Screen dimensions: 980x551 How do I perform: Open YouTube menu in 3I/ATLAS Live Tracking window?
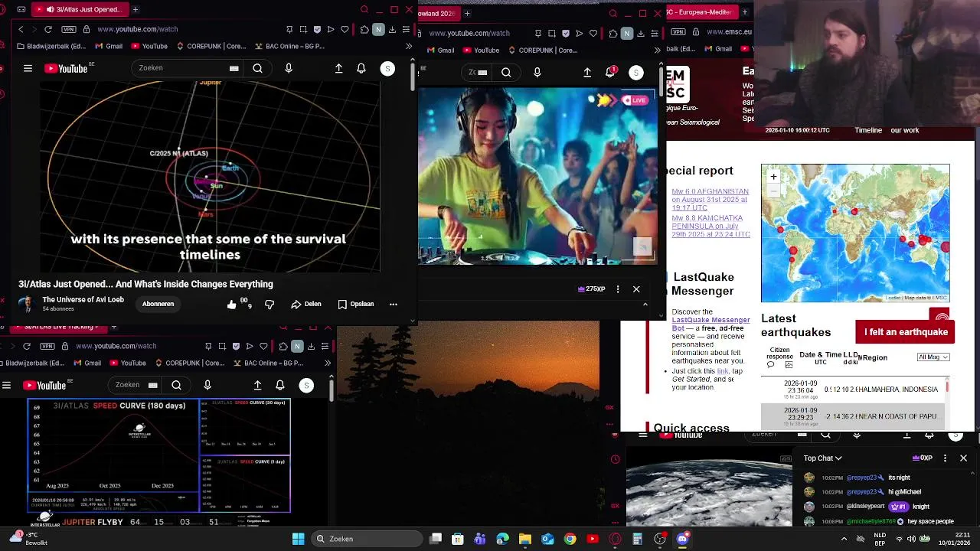pos(7,385)
